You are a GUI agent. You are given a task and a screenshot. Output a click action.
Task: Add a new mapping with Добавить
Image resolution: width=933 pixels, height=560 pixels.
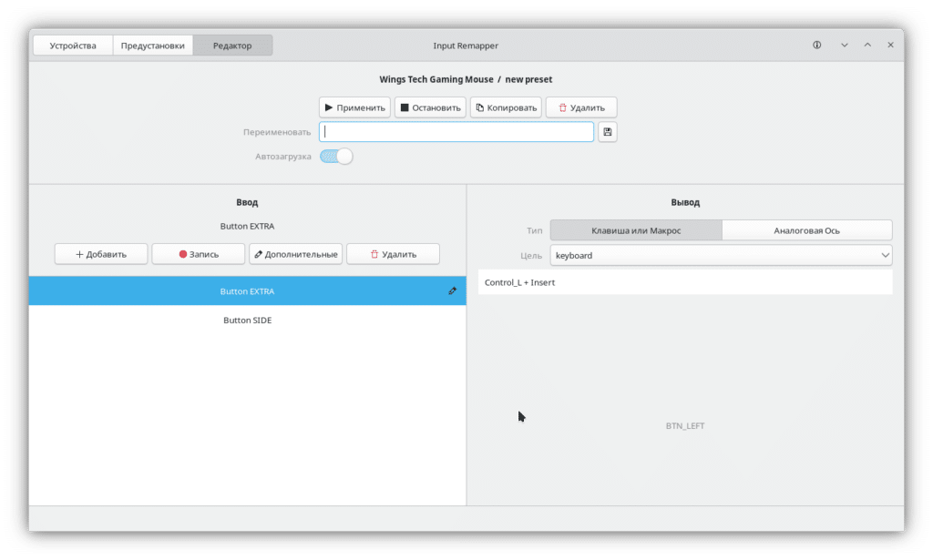click(101, 254)
